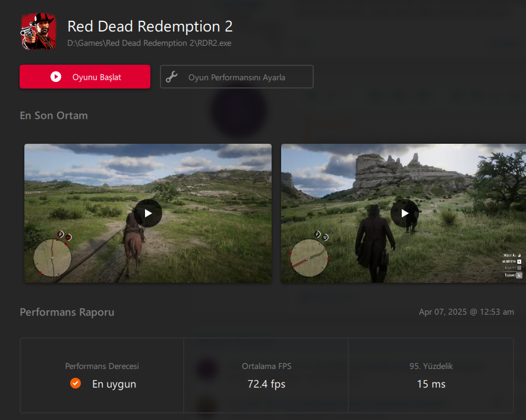The image size is (526, 420).
Task: Click the Performans Raporu heading
Action: point(67,312)
